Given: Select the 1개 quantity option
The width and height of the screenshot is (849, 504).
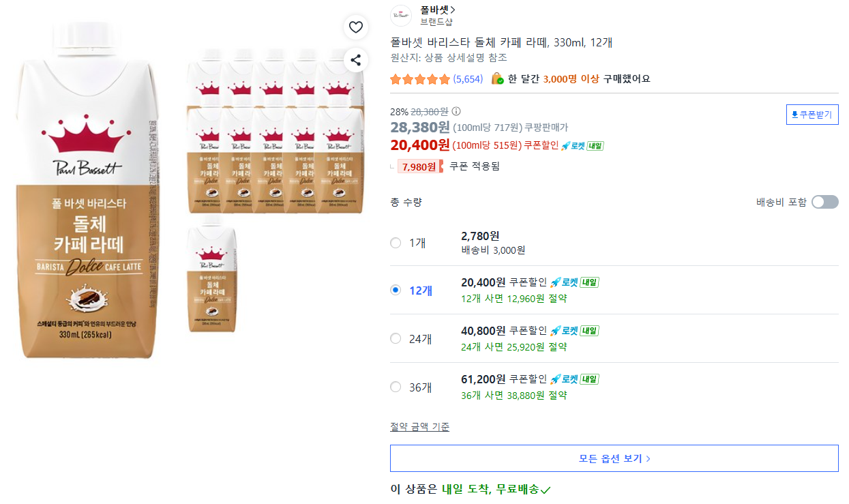Looking at the screenshot, I should click(396, 243).
